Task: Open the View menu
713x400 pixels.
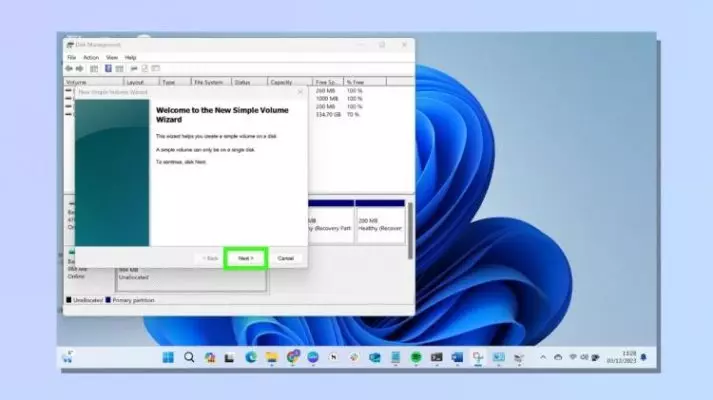Action: click(112, 58)
